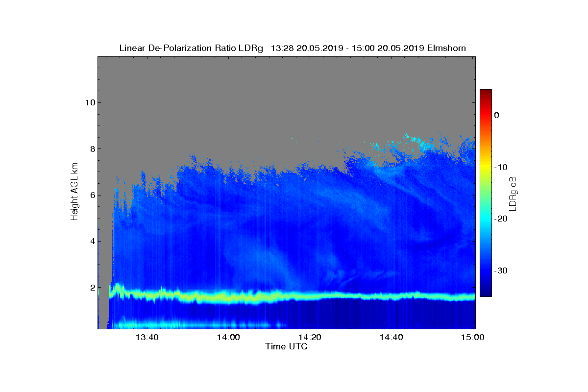The width and height of the screenshot is (588, 392).
Task: Click the 6 km height tick label
Action: pyautogui.click(x=91, y=195)
